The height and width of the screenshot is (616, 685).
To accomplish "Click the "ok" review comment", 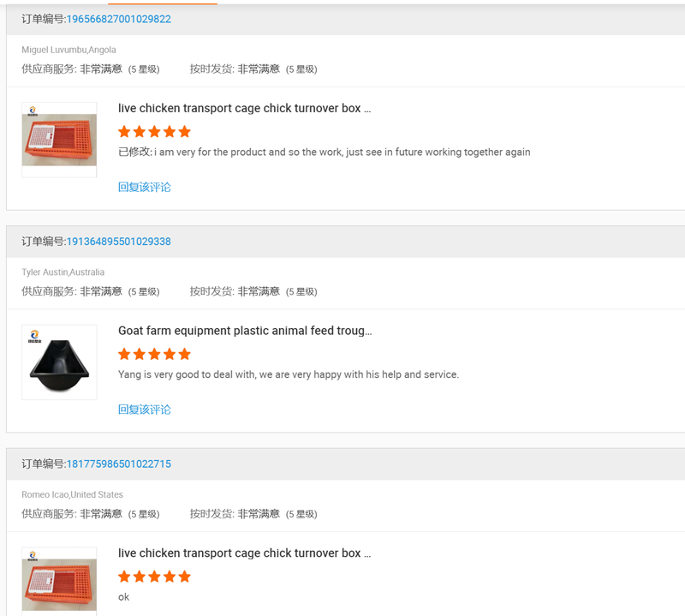I will 123,597.
